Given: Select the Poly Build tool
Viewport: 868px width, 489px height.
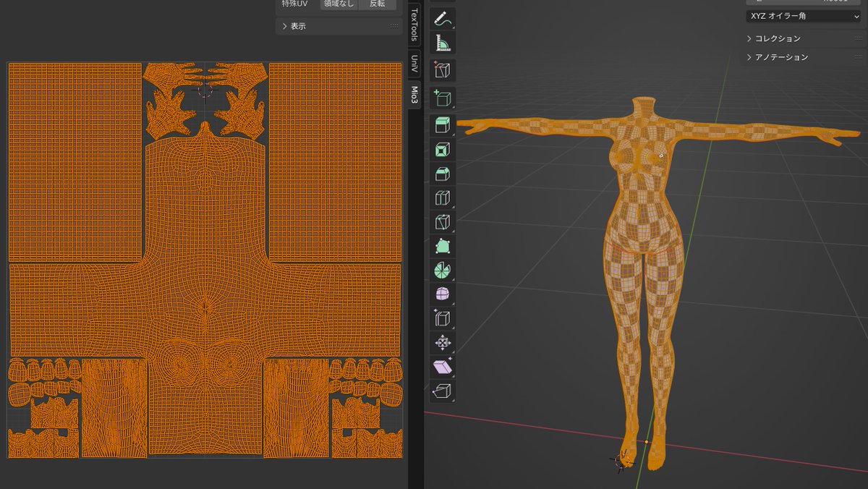Looking at the screenshot, I should [443, 247].
